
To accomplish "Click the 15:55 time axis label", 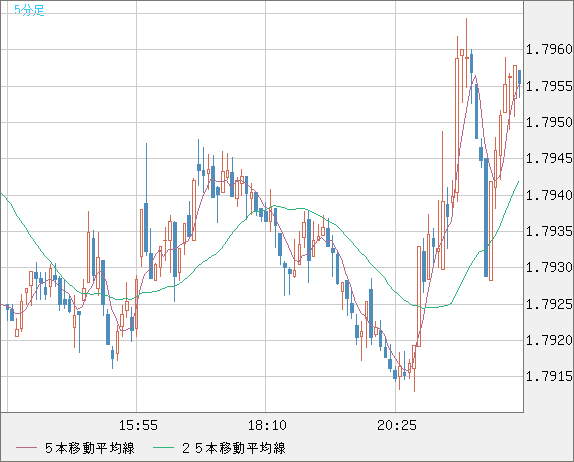I will tap(138, 425).
